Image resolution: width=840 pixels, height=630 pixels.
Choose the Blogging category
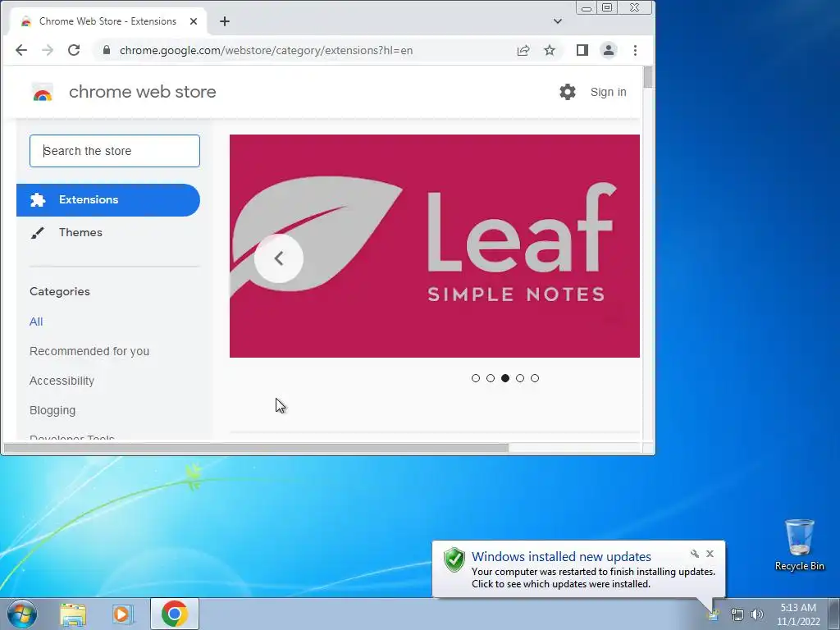click(52, 410)
